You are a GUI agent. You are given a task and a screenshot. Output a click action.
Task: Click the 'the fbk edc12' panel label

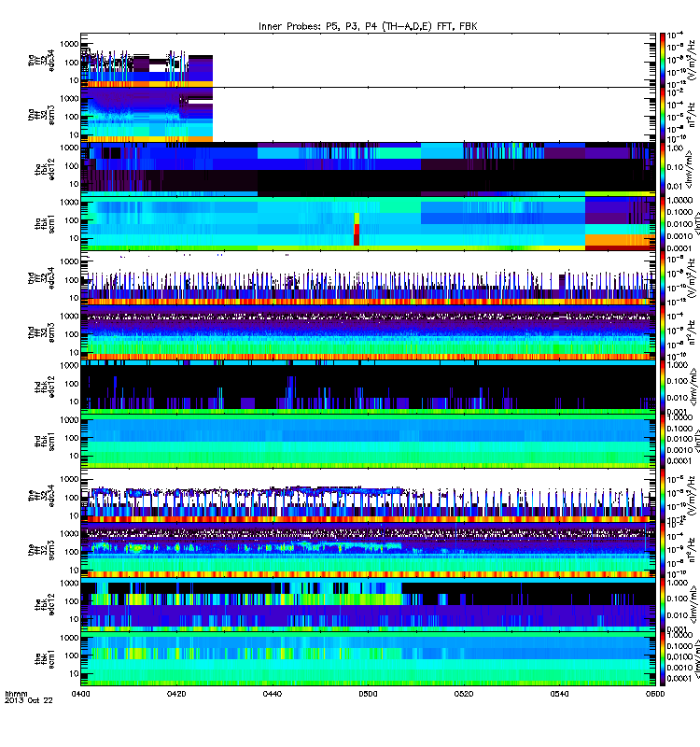click(x=45, y=604)
